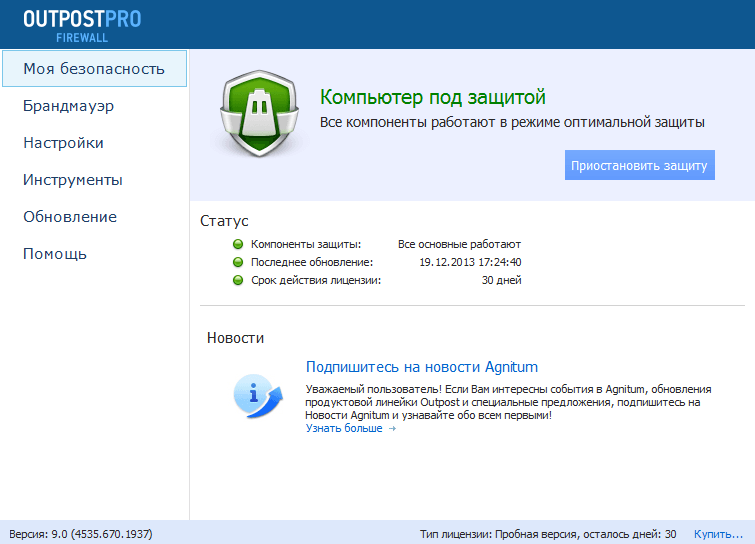
Task: Click the Компьютер под защитой heading
Action: tap(432, 97)
